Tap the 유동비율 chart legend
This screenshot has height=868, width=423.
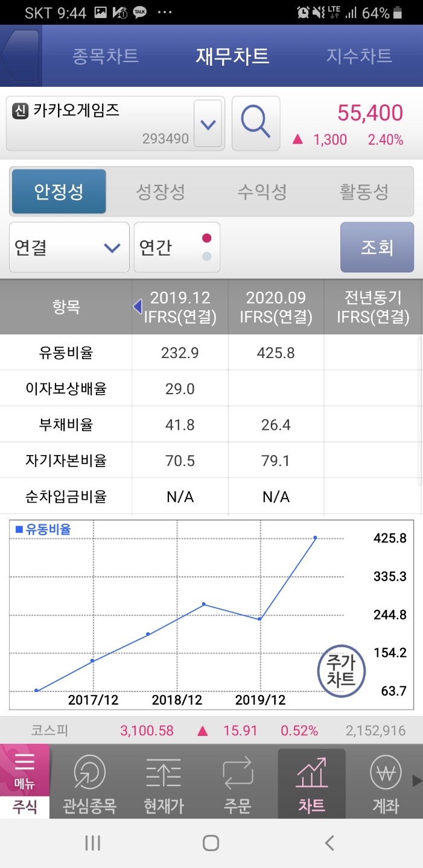click(x=43, y=530)
